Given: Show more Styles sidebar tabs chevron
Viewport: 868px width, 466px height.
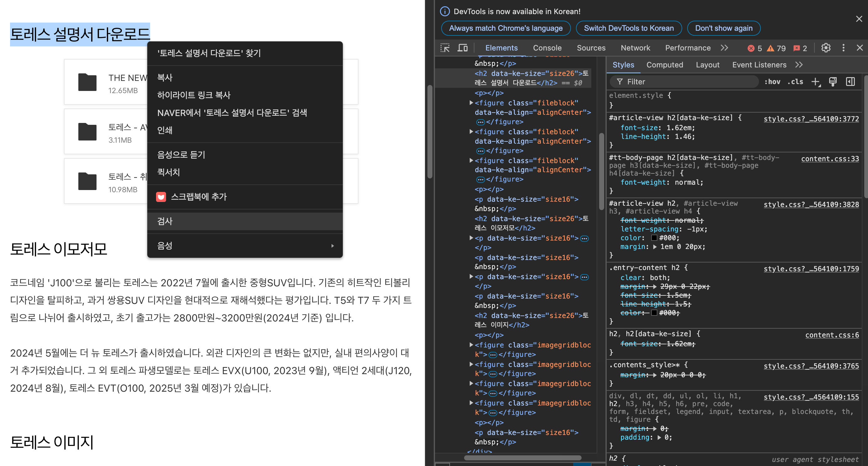Looking at the screenshot, I should click(799, 65).
